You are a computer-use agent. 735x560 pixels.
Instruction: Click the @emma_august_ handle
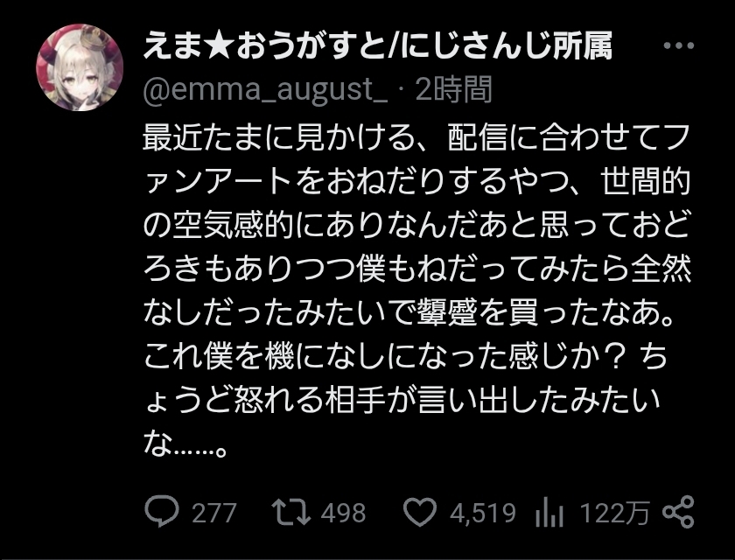264,88
